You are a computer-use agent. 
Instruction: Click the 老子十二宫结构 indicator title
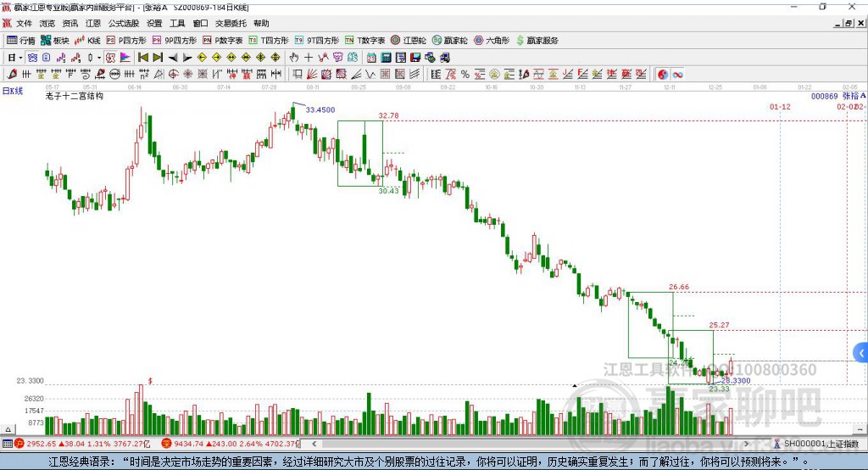click(75, 96)
